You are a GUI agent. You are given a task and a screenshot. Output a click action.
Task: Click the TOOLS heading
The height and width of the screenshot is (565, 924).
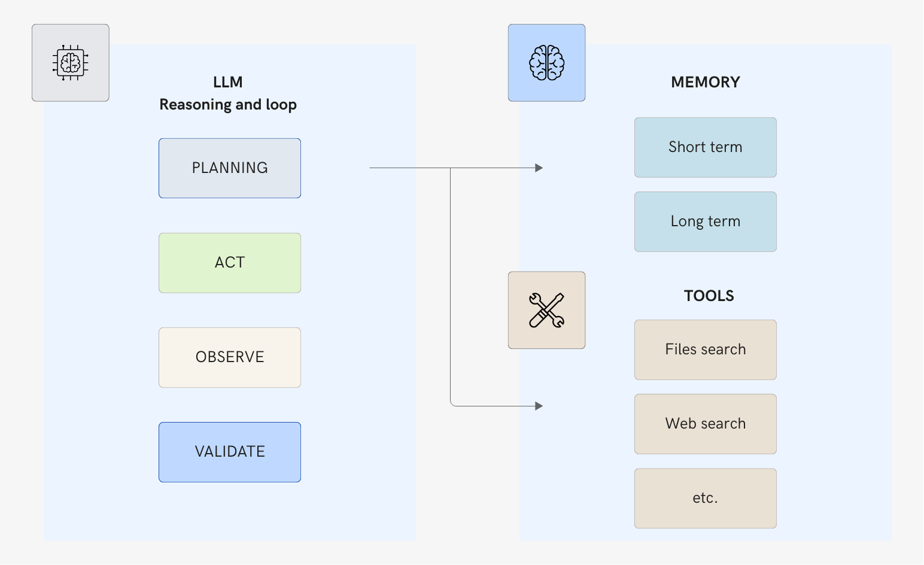point(709,296)
